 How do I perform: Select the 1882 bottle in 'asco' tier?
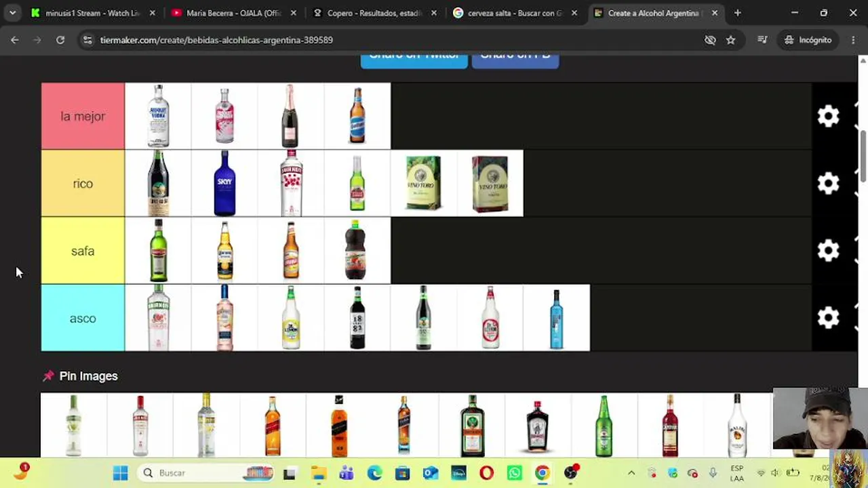click(357, 318)
